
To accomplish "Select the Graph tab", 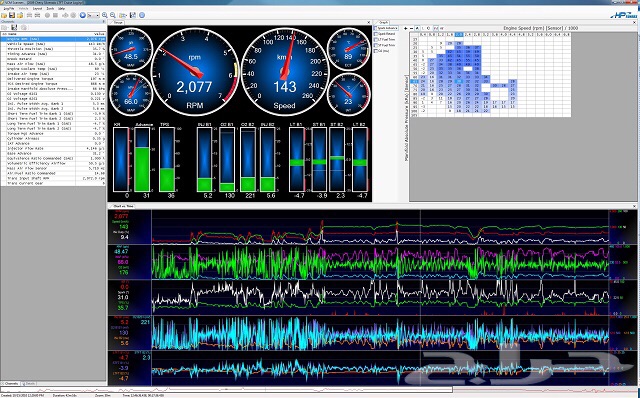I will point(382,22).
